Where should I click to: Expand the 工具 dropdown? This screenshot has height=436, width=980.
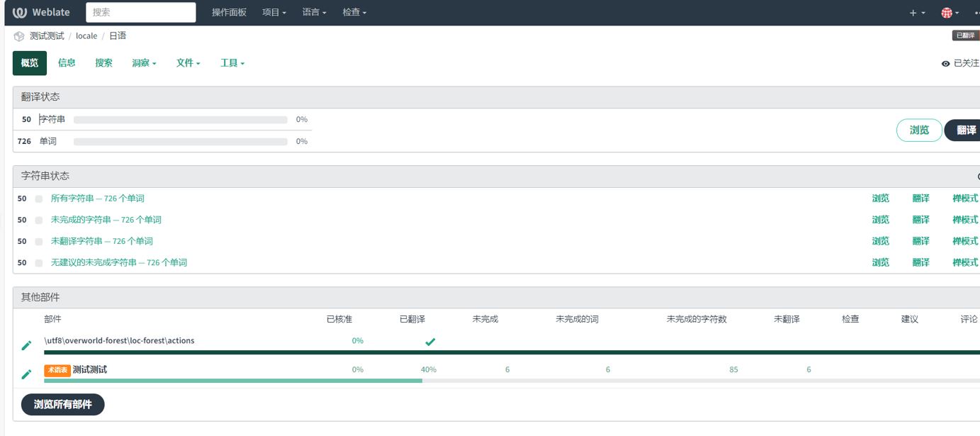[x=232, y=63]
